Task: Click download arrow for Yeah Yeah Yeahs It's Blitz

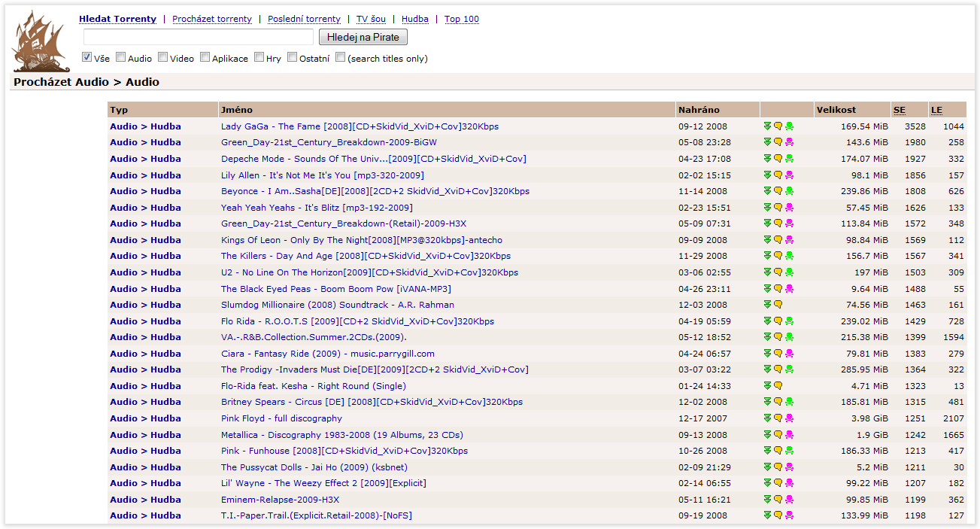Action: tap(767, 208)
